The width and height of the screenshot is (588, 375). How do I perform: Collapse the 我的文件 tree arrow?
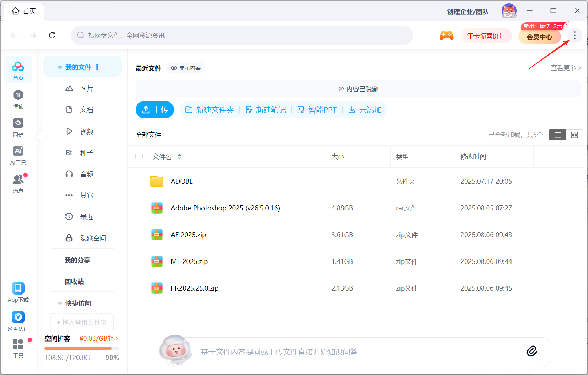[60, 67]
